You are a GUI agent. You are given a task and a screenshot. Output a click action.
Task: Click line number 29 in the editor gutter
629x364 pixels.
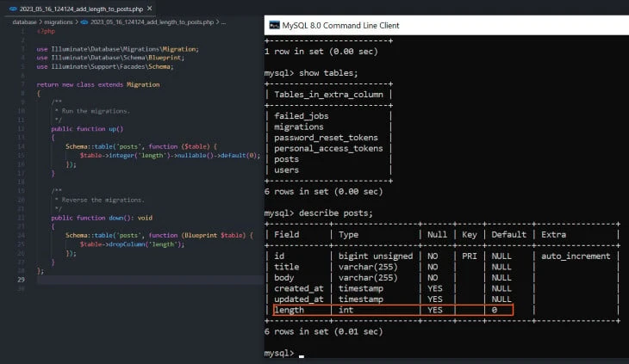pos(21,280)
